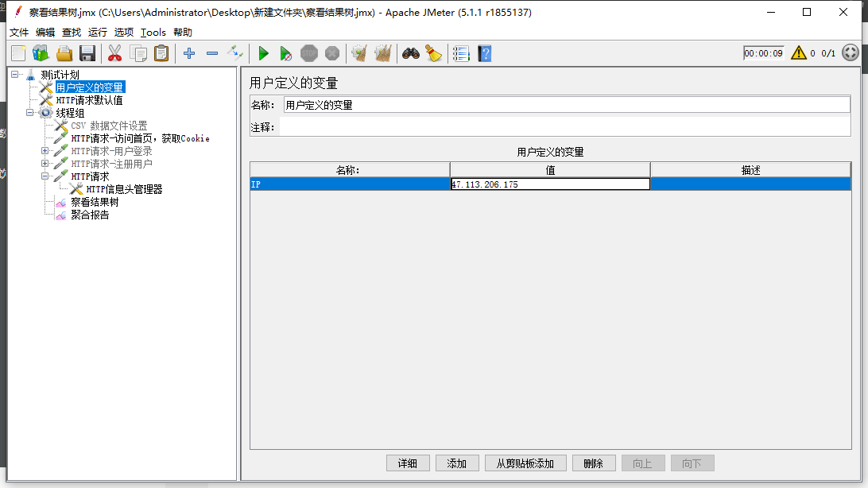Click the 名称 input field
The height and width of the screenshot is (488, 868).
tap(567, 105)
